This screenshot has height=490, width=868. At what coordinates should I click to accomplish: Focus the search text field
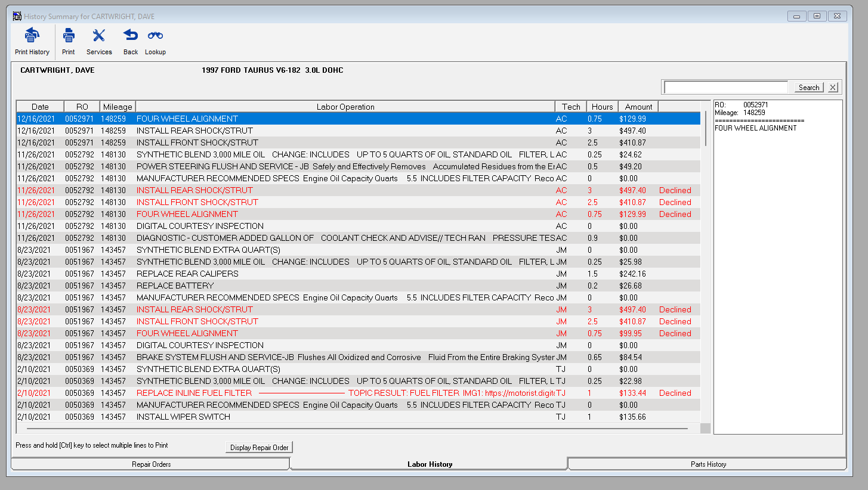coord(726,87)
